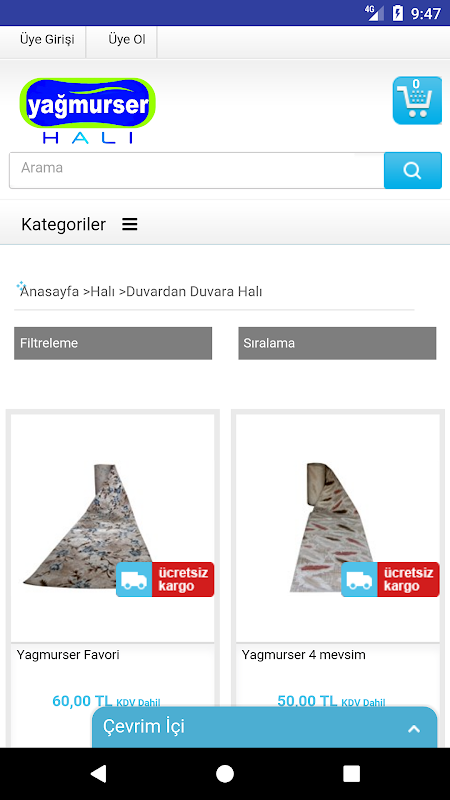The image size is (450, 800).
Task: Expand the Çevrim İçi chat chevron
Action: point(414,729)
